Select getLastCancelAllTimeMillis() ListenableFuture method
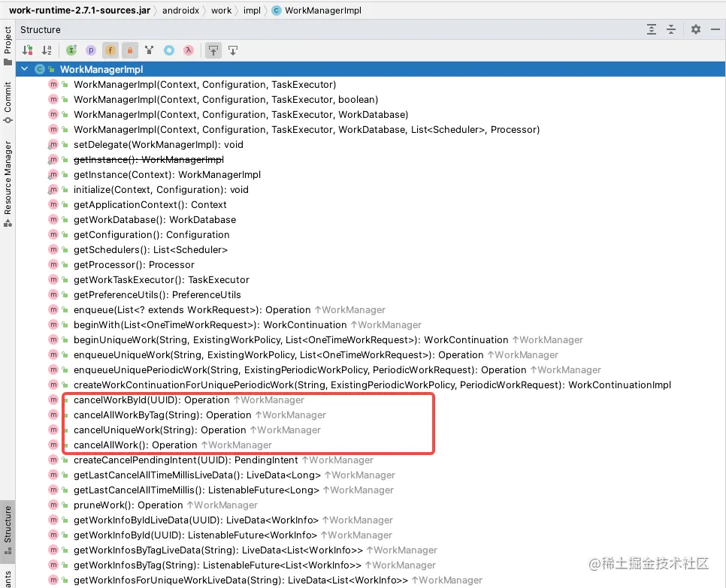 233,490
